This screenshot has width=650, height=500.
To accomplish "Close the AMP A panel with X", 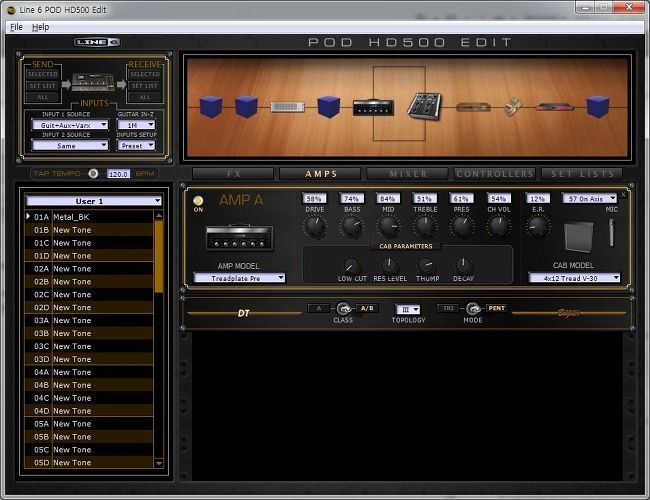I will pos(623,194).
